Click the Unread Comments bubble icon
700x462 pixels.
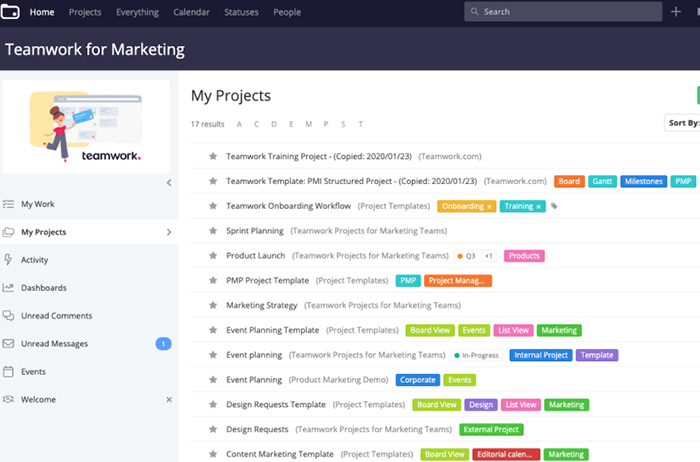8,316
